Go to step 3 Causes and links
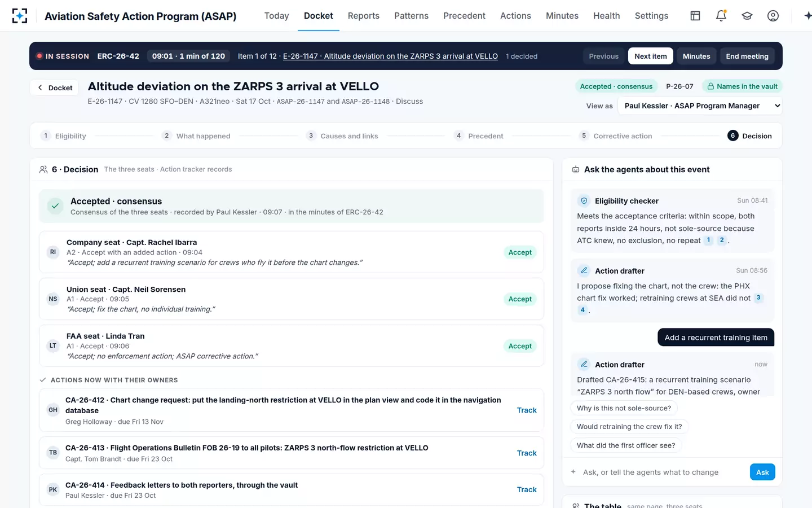812x508 pixels. tap(342, 136)
